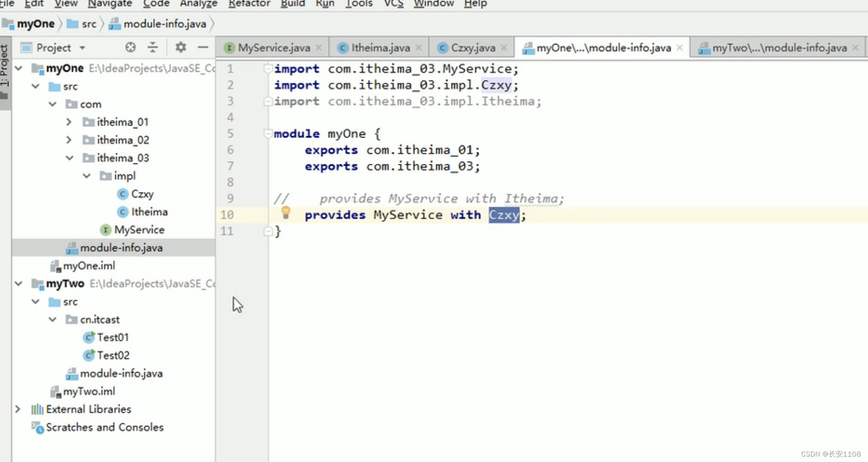868x462 pixels.
Task: Fold the module block at line 5
Action: pos(268,133)
